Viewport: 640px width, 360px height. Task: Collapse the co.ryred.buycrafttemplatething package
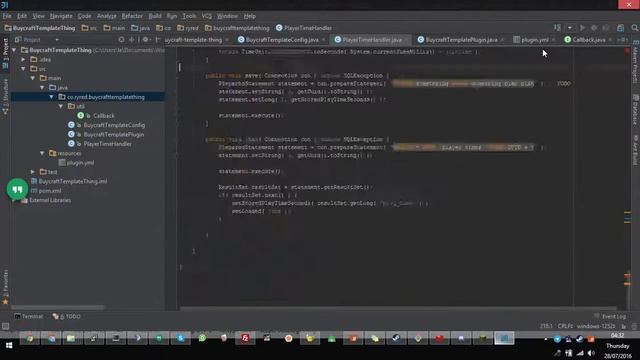tap(52, 97)
